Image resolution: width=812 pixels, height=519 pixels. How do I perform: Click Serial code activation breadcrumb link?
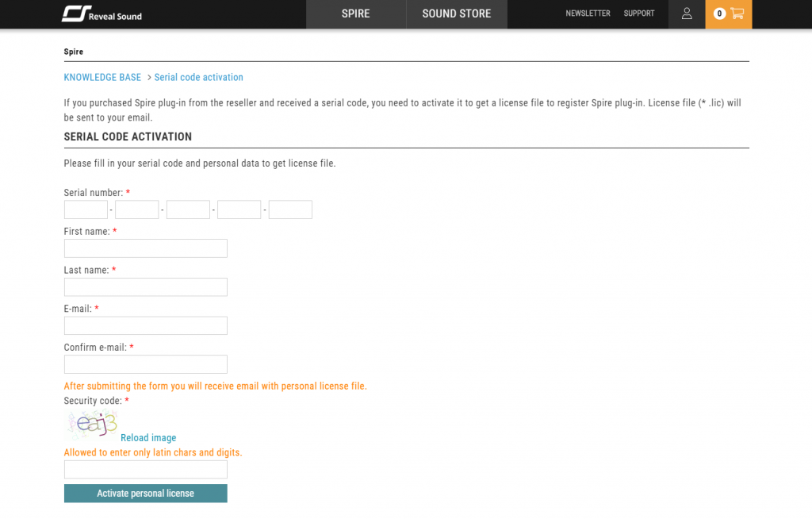(198, 77)
